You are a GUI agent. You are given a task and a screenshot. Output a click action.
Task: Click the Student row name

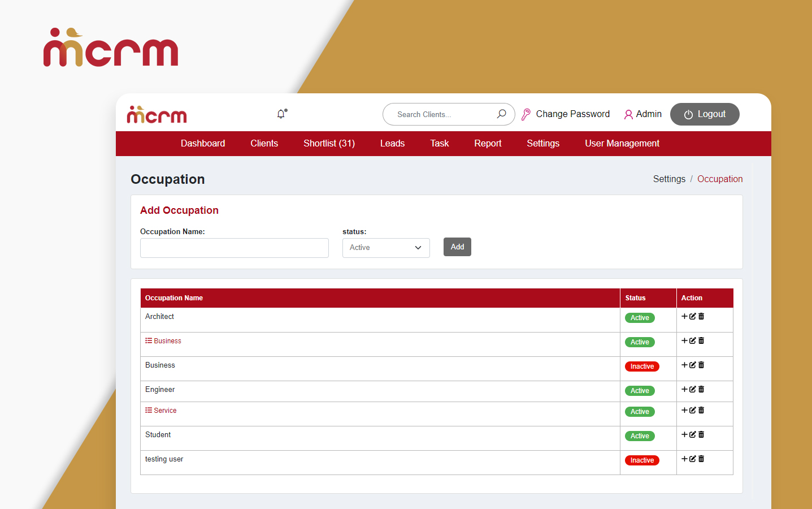[x=158, y=435]
